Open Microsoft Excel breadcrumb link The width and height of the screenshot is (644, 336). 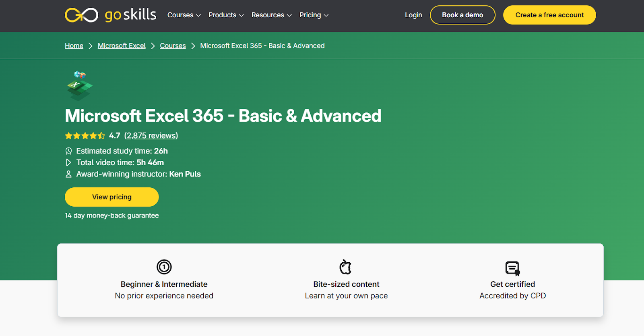[x=122, y=46]
